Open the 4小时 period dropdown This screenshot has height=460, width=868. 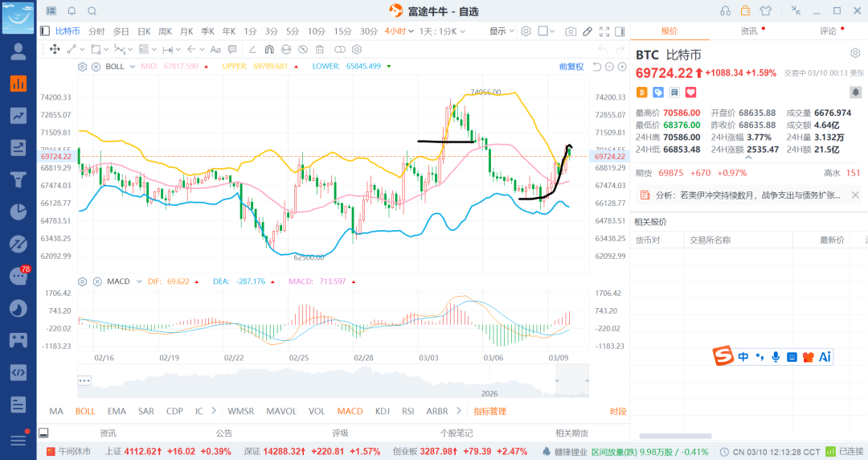coord(410,31)
